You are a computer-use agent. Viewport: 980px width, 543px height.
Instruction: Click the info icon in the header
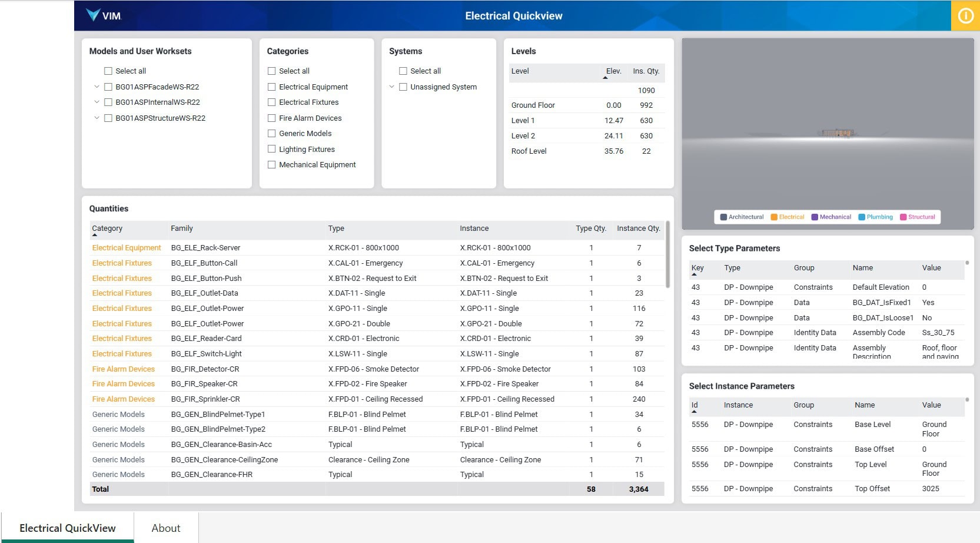click(x=965, y=16)
